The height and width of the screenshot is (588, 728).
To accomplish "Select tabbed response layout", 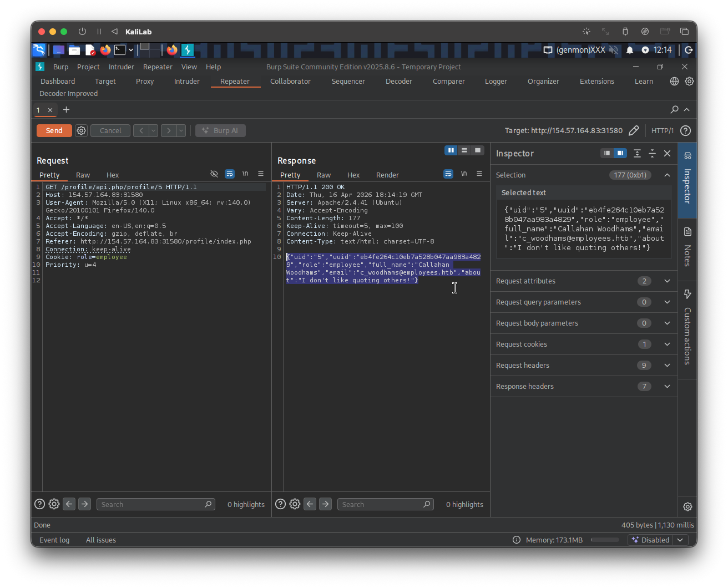I will pos(478,150).
